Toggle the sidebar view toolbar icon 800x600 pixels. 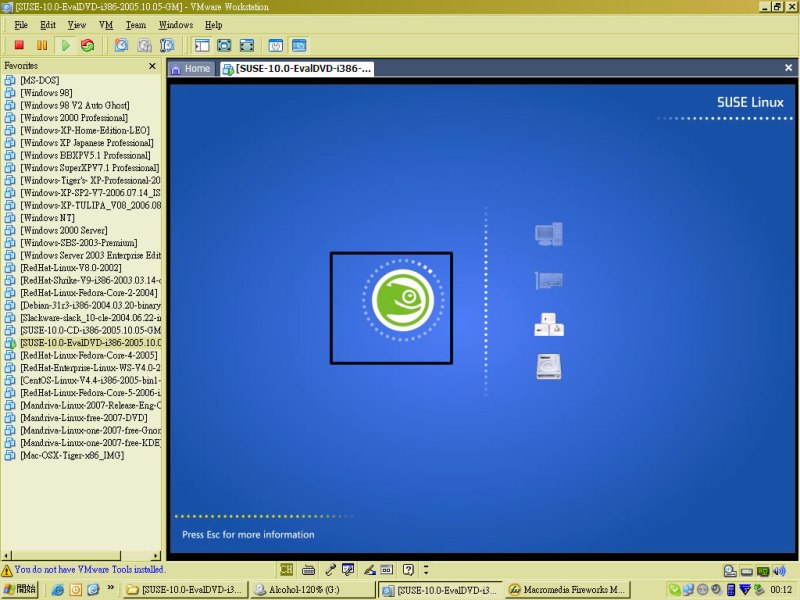[x=202, y=45]
